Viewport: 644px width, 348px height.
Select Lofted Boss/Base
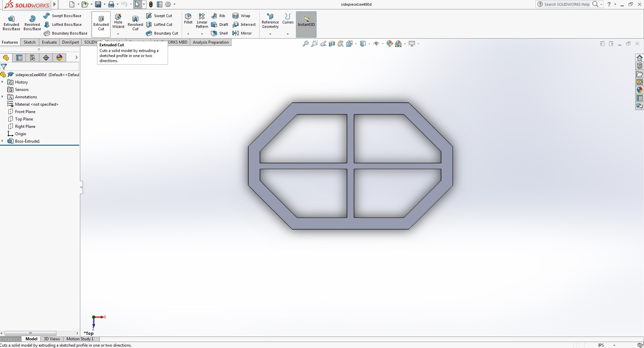click(x=62, y=24)
